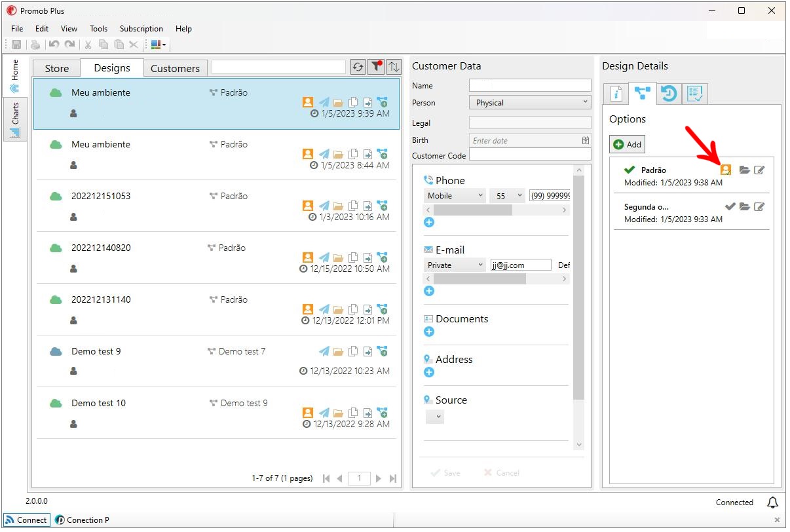Screen dimensions: 790x532
Task: Open the Birth date calendar picker
Action: pyautogui.click(x=586, y=140)
